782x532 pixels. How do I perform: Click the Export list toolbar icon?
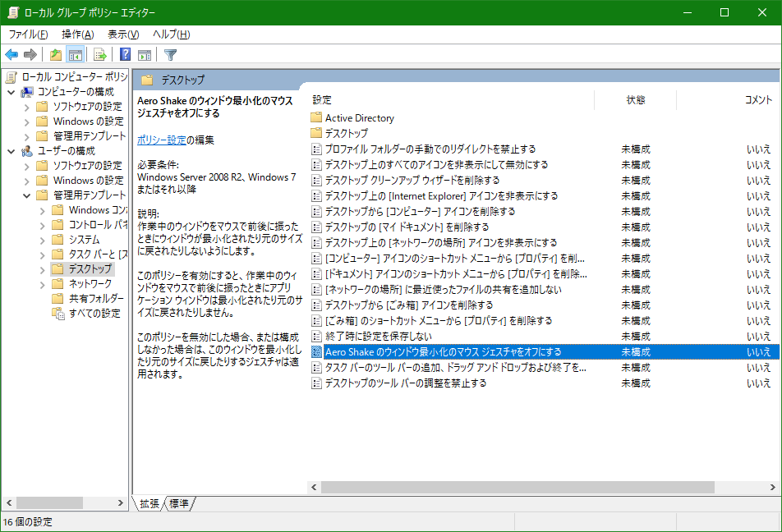(x=99, y=54)
